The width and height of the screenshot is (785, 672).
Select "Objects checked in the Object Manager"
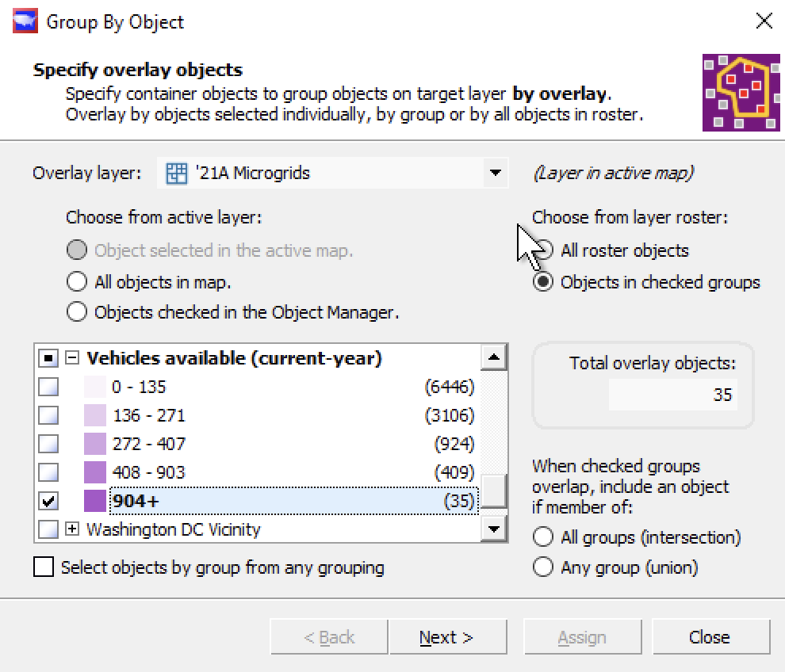[x=77, y=312]
